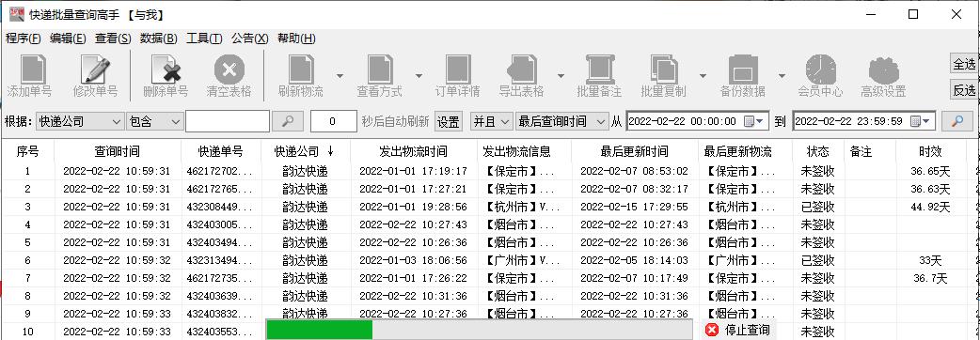Click 发出物流时间 2022-02-22 10:26:36 cell

[413, 242]
